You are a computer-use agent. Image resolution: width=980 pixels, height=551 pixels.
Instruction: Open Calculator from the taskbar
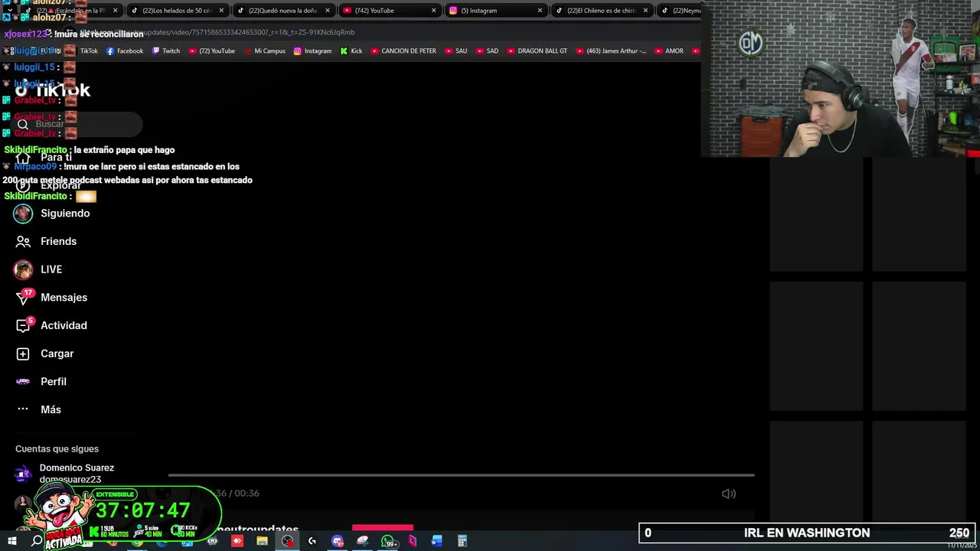[x=462, y=541]
